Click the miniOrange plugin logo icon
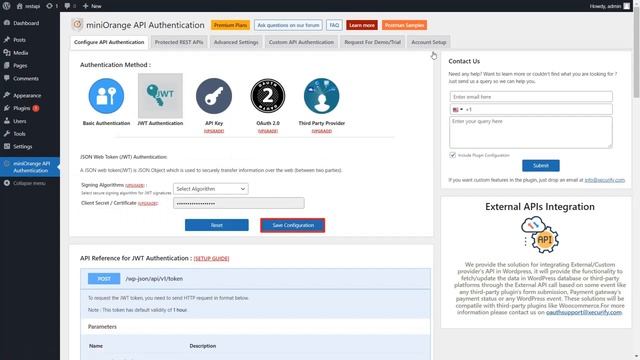Image resolution: width=640 pixels, height=360 pixels. tap(77, 25)
